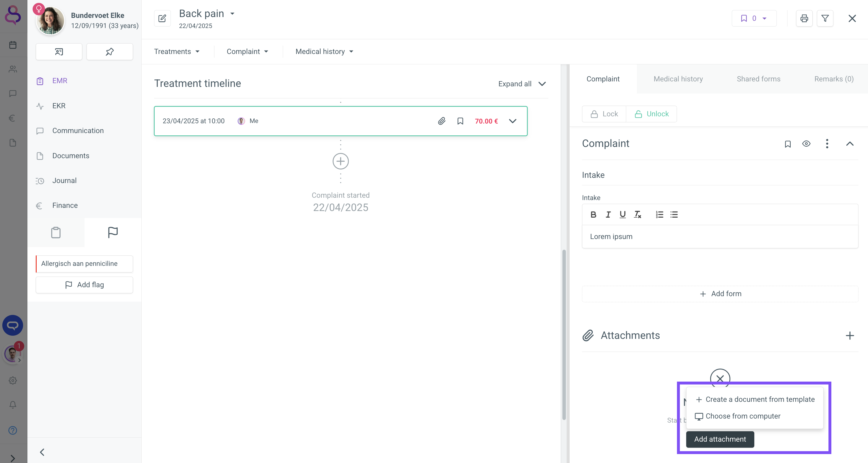
Task: Click the Add attachment button
Action: click(x=720, y=439)
